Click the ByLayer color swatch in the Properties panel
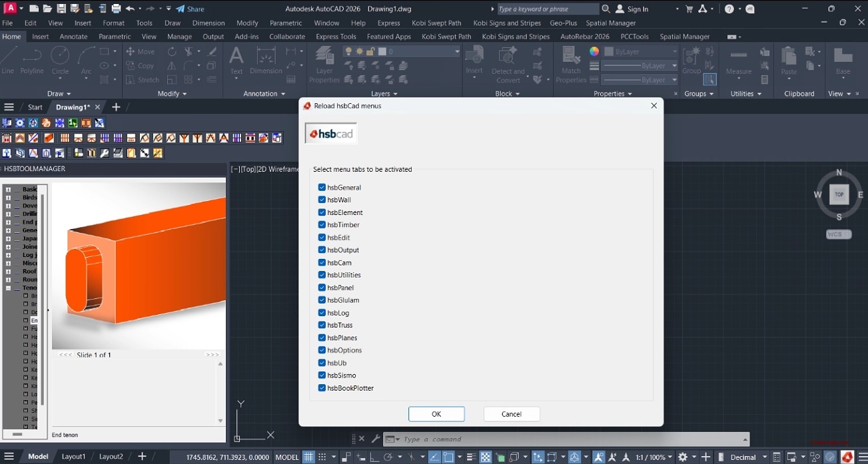This screenshot has width=868, height=464. click(610, 51)
